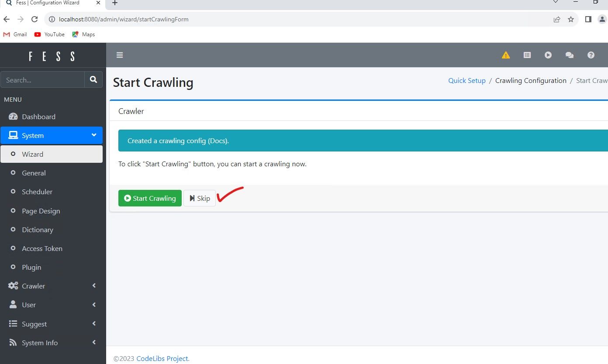
Task: Expand the System Info sidebar menu
Action: point(52,343)
